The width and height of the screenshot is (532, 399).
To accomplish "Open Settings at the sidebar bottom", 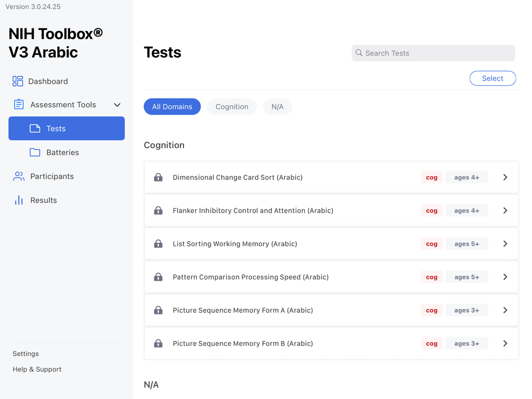I will click(25, 353).
